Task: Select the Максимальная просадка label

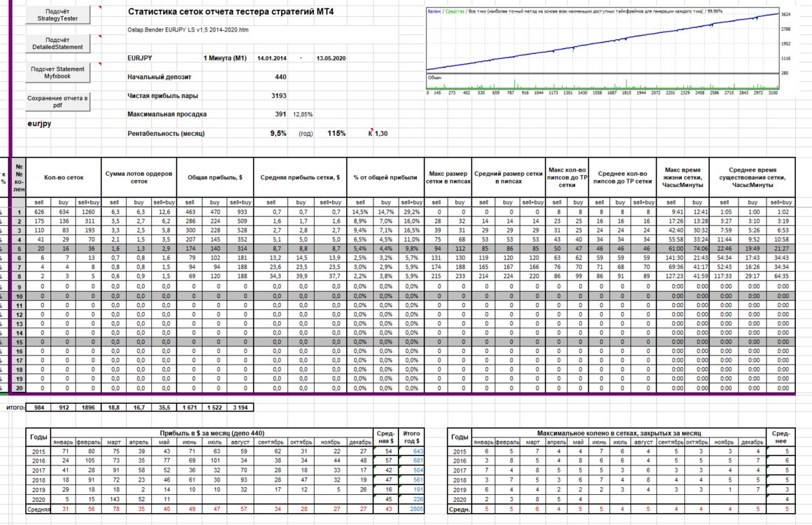Action: click(x=167, y=114)
